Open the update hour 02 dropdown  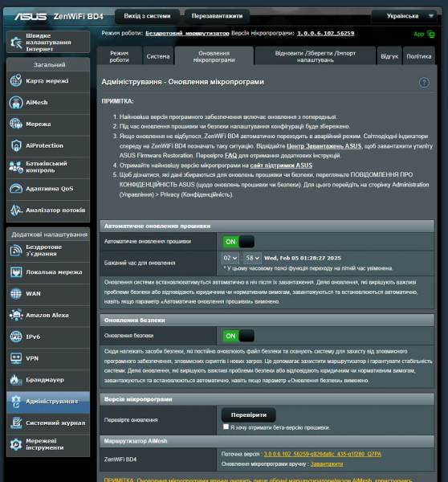230,258
